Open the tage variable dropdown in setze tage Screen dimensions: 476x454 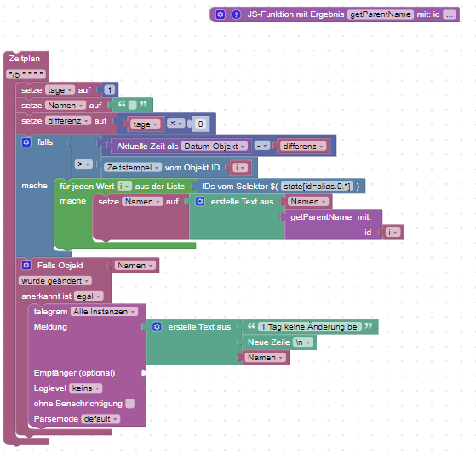[x=60, y=90]
